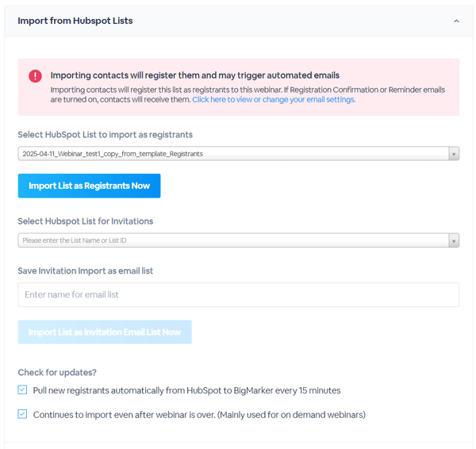Viewport: 476px width, 449px height.
Task: Click the 'Pull new registrants automatically' label text
Action: point(186,390)
